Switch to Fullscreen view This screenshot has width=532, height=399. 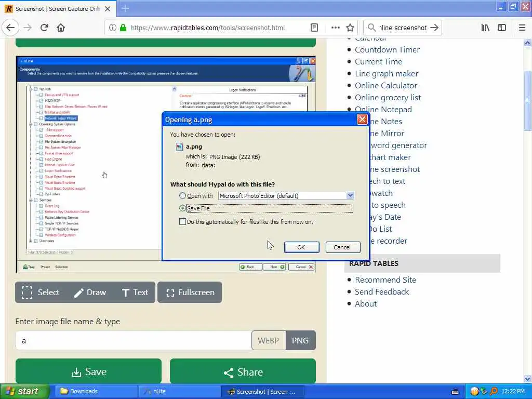click(x=190, y=292)
